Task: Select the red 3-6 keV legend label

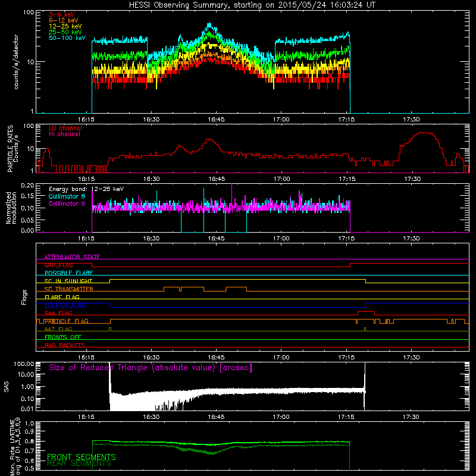Action: click(61, 14)
